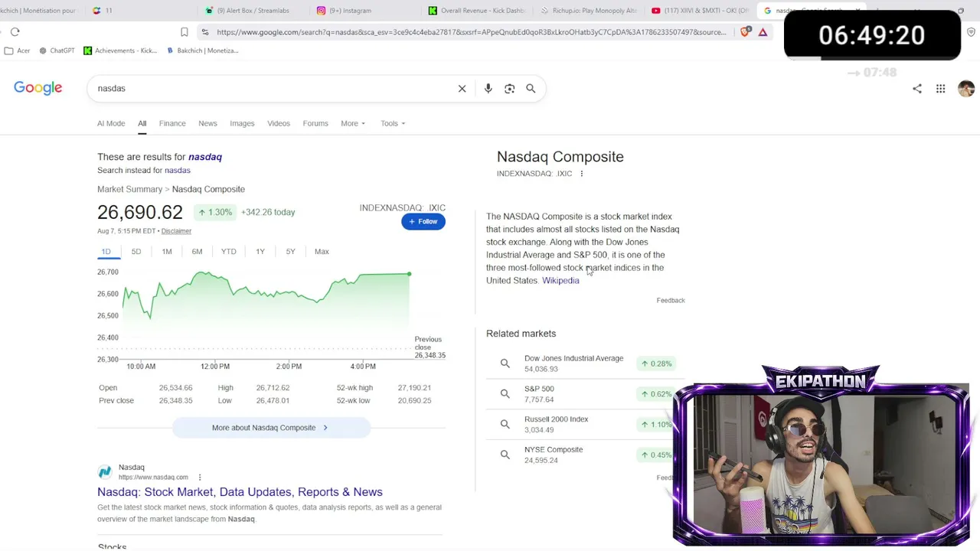Screen dimensions: 980x551
Task: Expand the More search filters dropdown
Action: point(353,123)
